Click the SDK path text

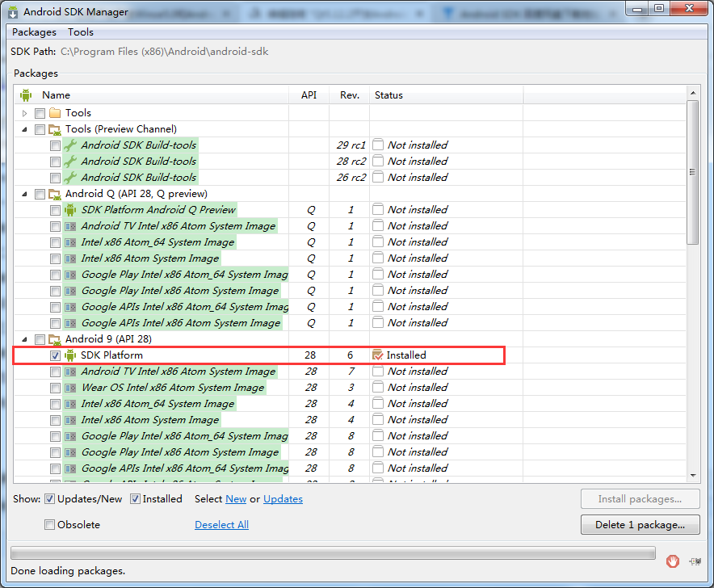point(165,52)
